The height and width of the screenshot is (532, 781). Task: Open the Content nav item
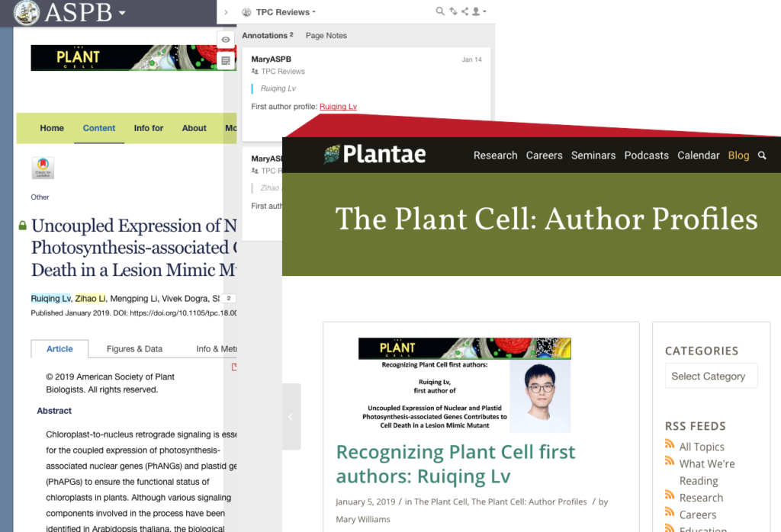click(x=98, y=128)
